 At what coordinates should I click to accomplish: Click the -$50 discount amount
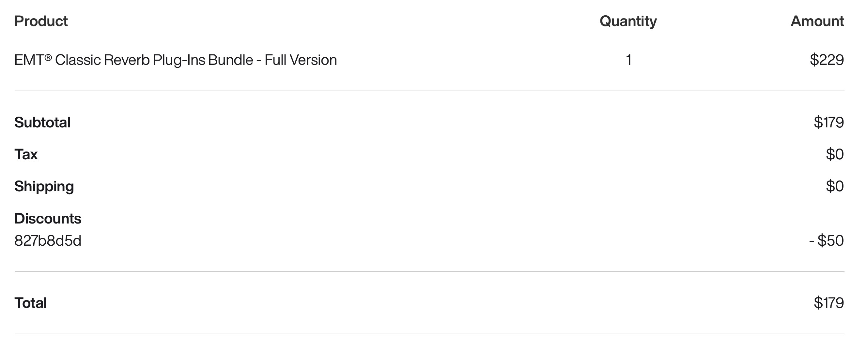click(826, 241)
